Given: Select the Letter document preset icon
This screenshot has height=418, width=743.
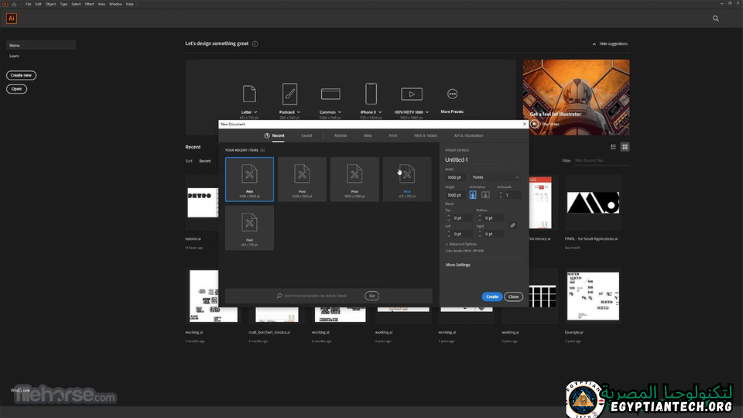Looking at the screenshot, I should [249, 94].
